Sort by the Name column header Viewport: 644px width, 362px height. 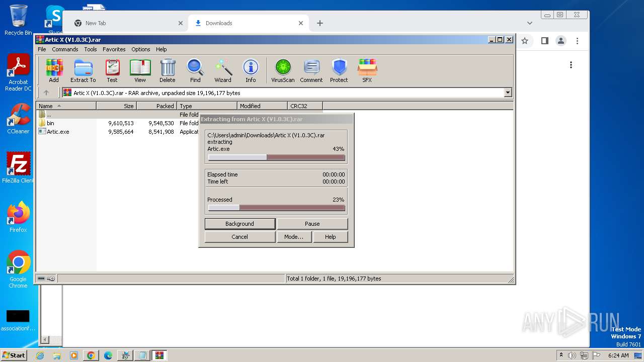point(66,106)
